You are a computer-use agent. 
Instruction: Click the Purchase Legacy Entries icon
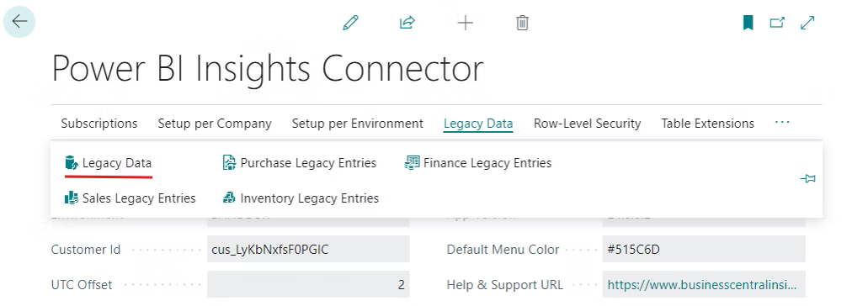coord(229,163)
